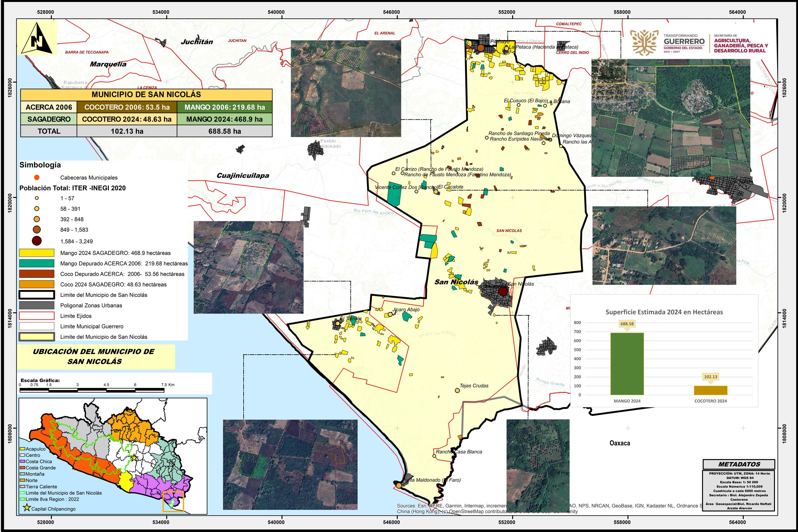Screen dimensions: 798x532
Task: Click the Limite Municipal Guerrero legend swatch
Action: (37, 326)
